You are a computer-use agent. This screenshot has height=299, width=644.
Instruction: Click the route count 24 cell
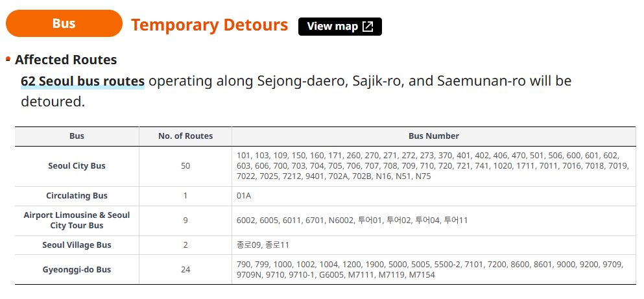(185, 270)
